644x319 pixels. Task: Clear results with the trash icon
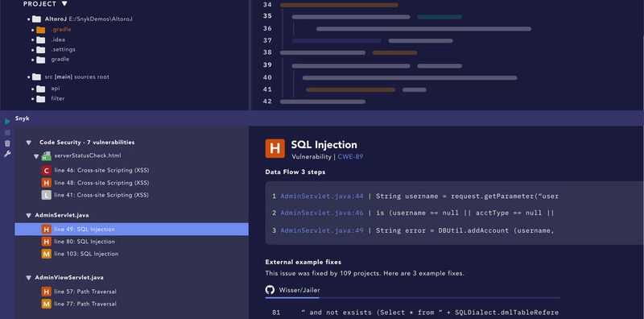point(7,143)
